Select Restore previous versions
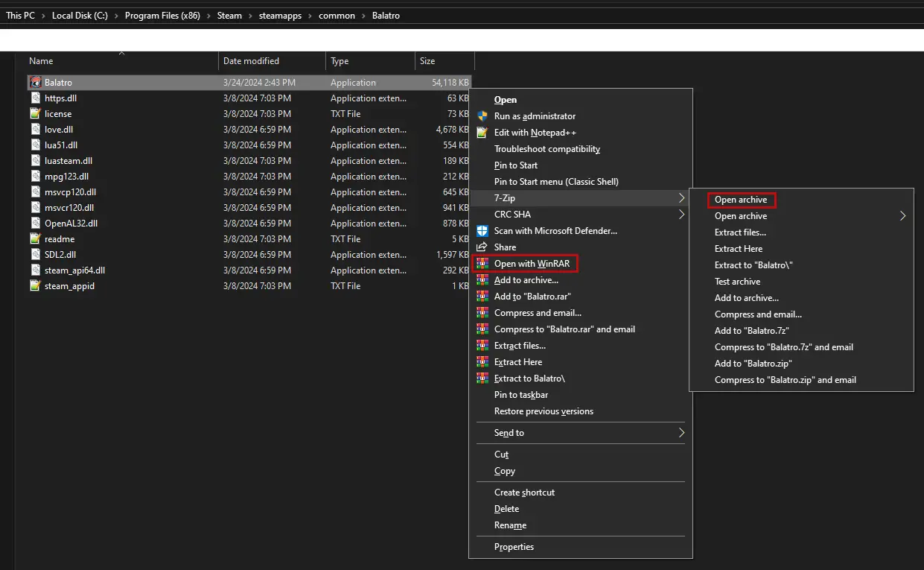Viewport: 924px width, 570px height. (x=544, y=411)
